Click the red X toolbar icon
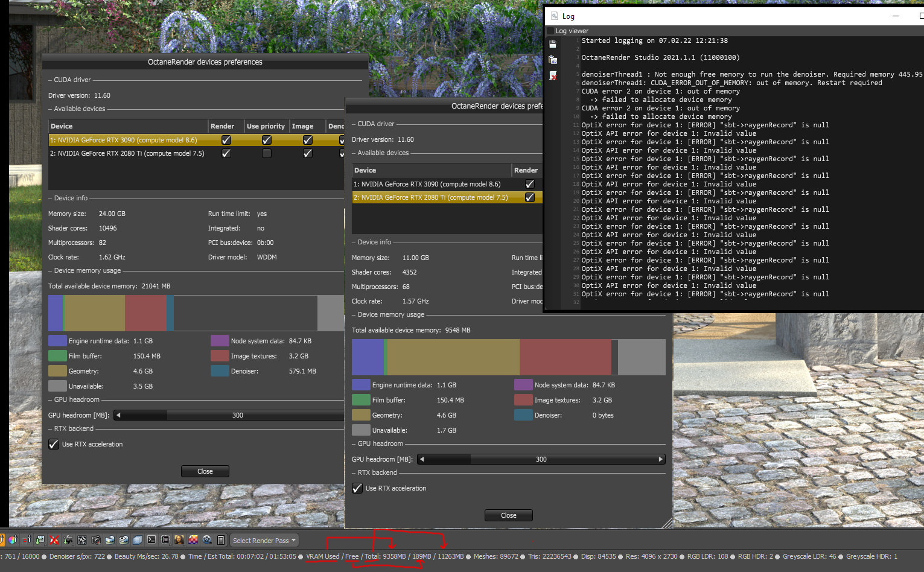The width and height of the screenshot is (924, 572). 54,540
